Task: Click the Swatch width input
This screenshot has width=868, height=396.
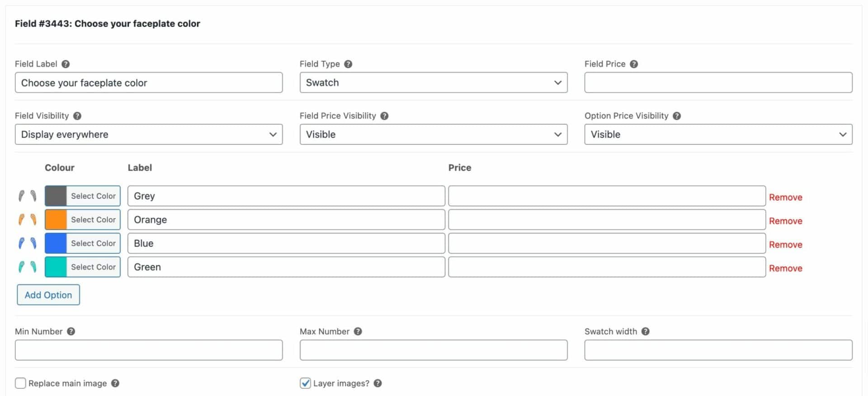Action: pos(718,350)
